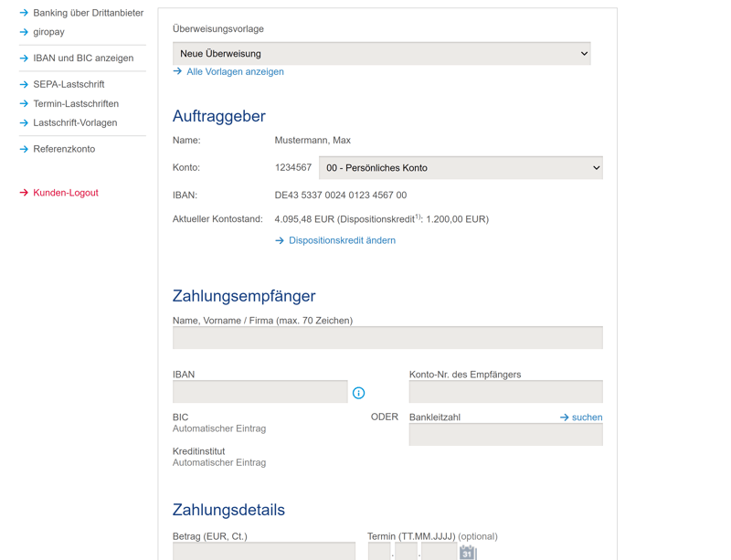Open Lastschrift-Vorlagen in sidebar
Image resolution: width=731 pixels, height=560 pixels.
point(74,122)
